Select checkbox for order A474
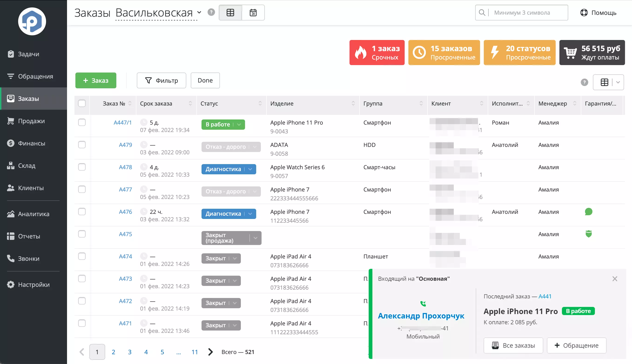The image size is (632, 364). 82,256
